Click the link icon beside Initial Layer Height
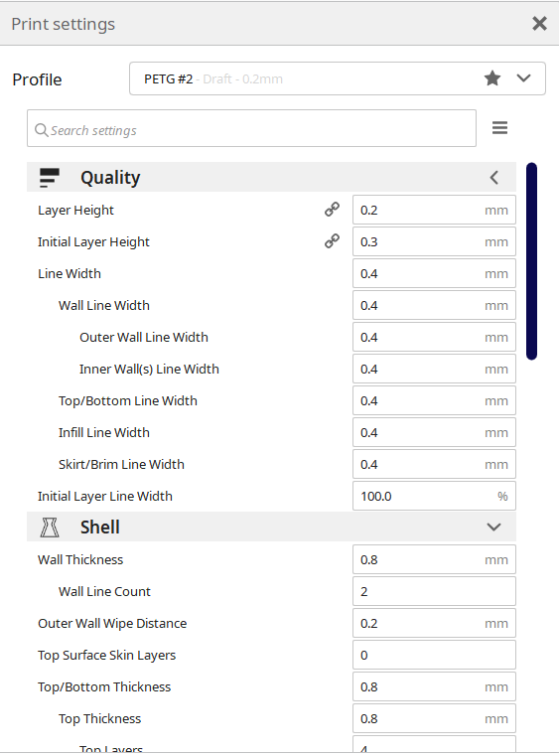Screen dimensions: 559x756 332,241
